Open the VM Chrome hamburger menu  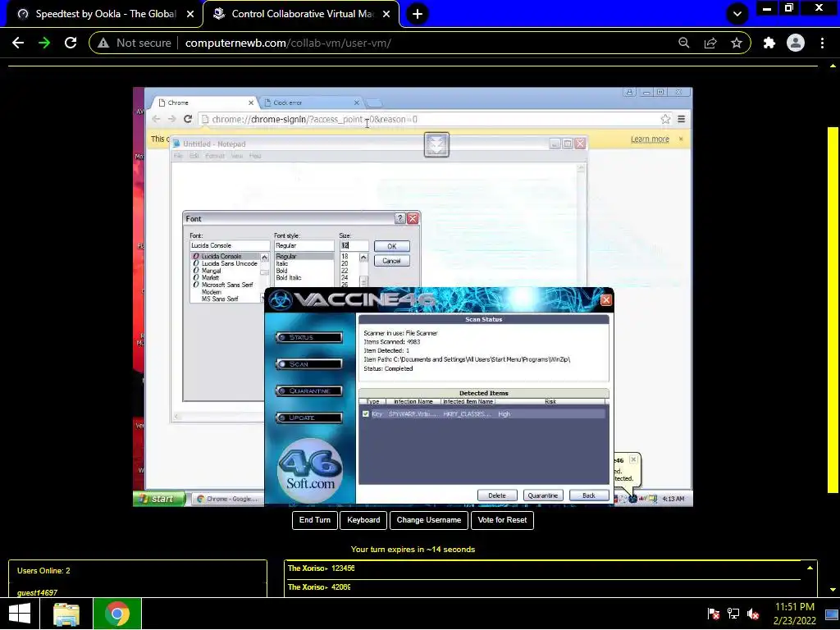[682, 119]
